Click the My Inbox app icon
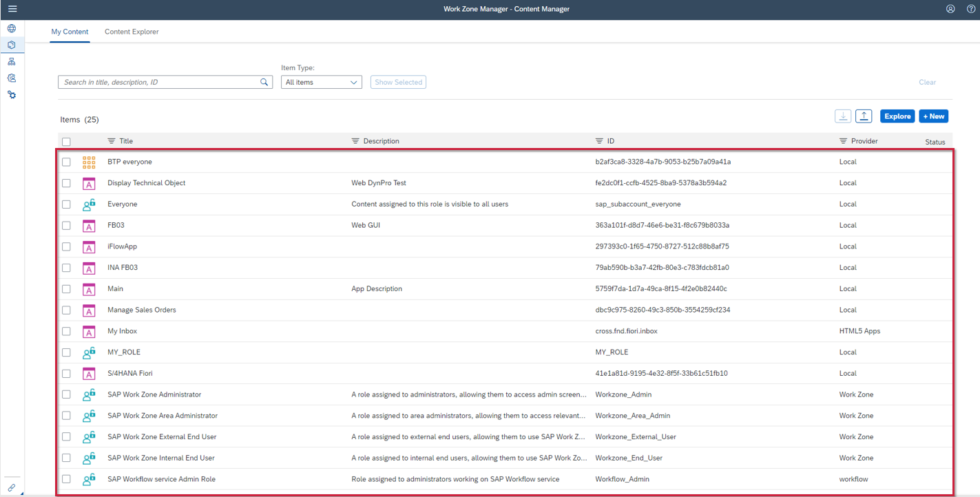The height and width of the screenshot is (497, 980). [x=89, y=332]
